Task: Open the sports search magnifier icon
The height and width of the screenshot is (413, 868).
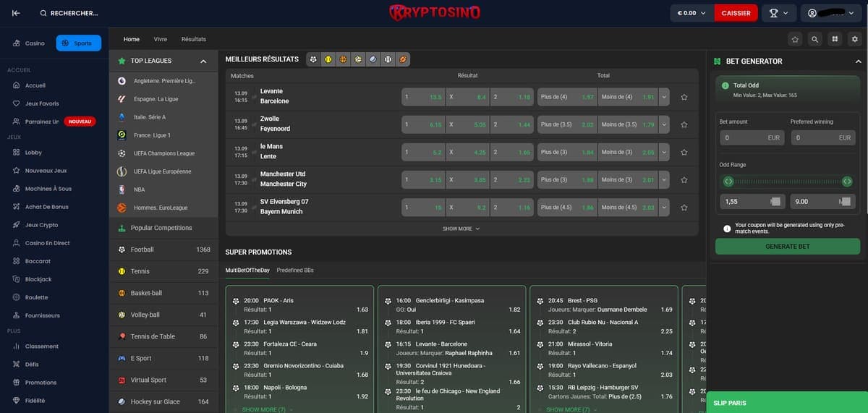Action: tap(815, 39)
